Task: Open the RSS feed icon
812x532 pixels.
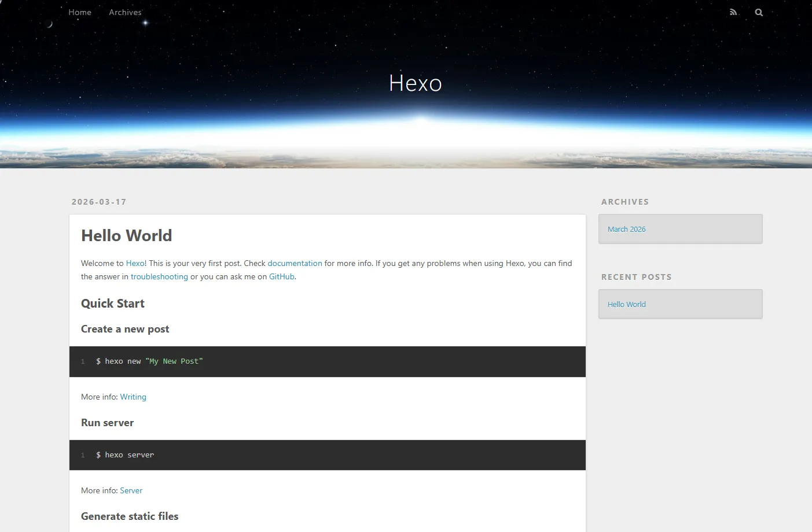Action: coord(733,12)
